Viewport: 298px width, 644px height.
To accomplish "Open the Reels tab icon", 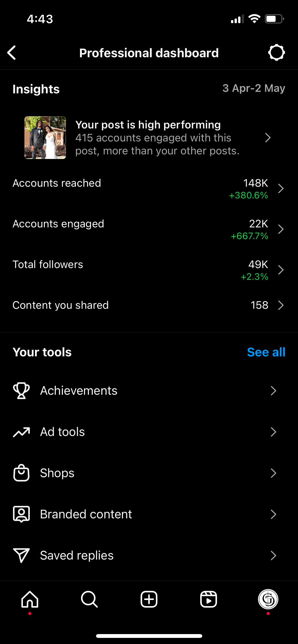I will coord(209,599).
